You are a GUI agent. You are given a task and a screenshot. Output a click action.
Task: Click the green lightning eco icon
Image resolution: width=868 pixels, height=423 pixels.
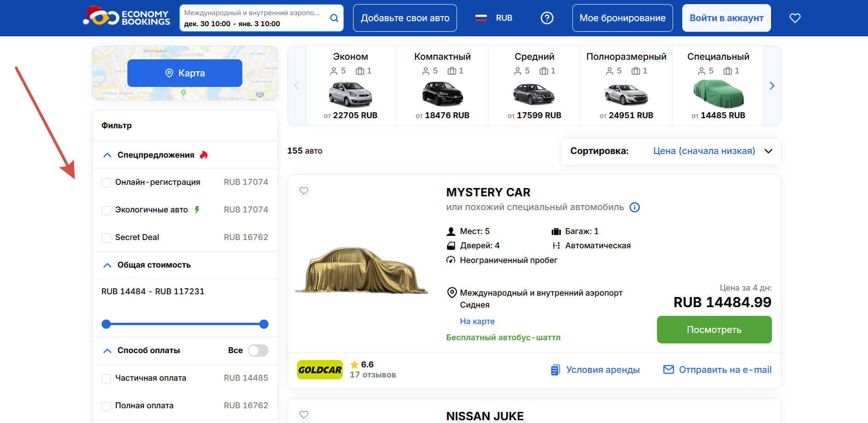197,210
